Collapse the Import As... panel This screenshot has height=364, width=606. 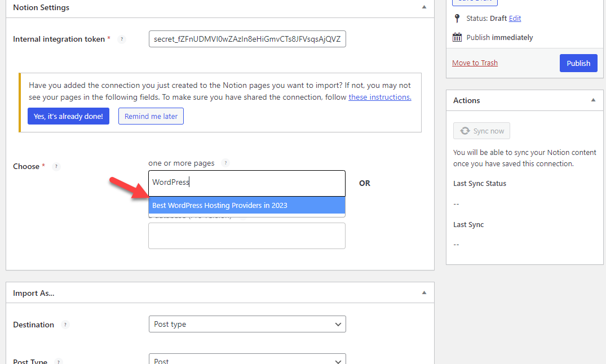pyautogui.click(x=424, y=292)
